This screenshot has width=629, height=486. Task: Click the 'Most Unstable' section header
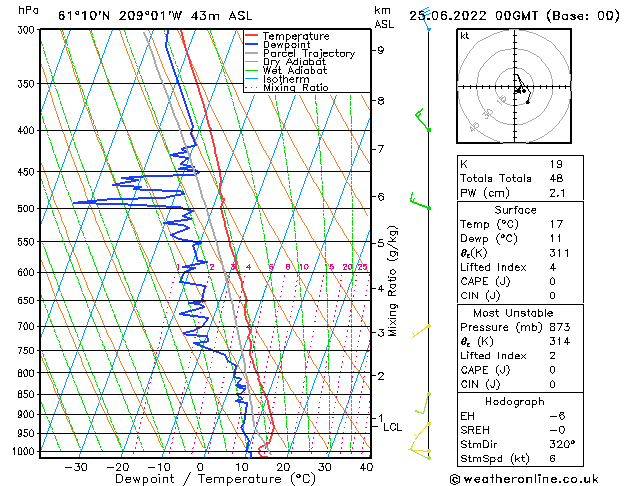[513, 313]
